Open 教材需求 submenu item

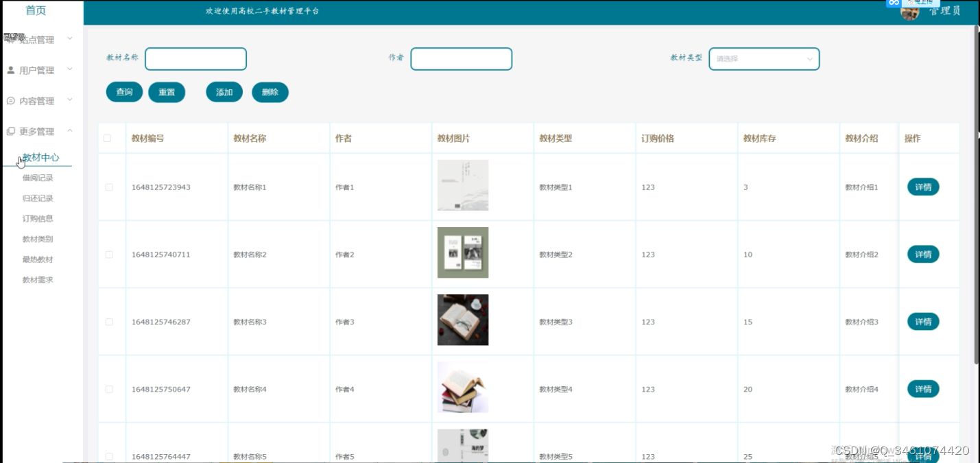38,280
